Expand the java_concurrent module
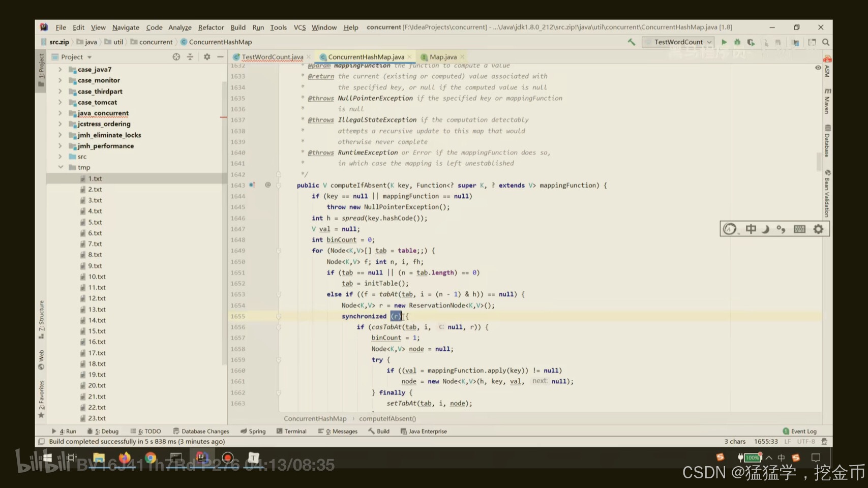Viewport: 868px width, 488px height. pos(60,113)
